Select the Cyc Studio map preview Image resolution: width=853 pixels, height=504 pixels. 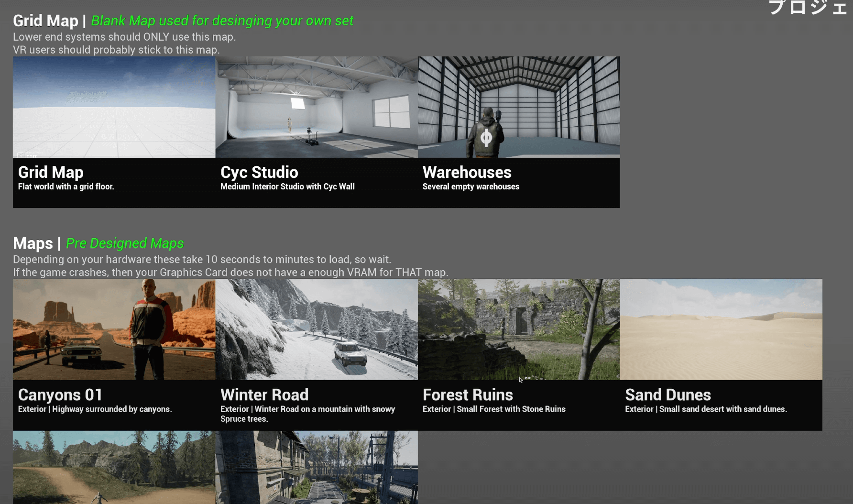317,107
